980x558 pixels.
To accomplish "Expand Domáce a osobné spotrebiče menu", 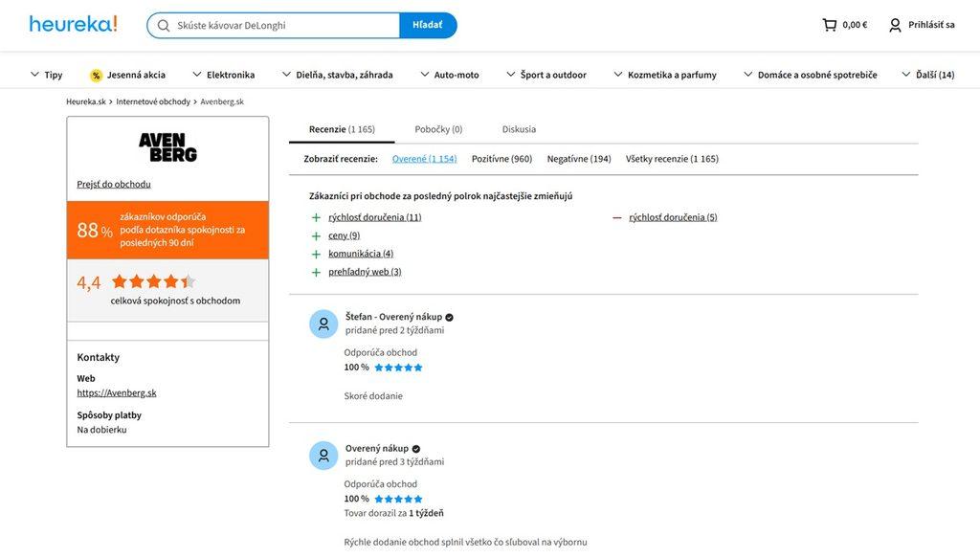I will click(x=810, y=75).
